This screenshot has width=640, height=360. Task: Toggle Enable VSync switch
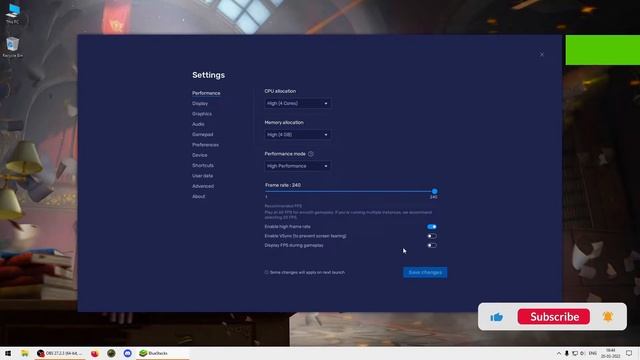tap(432, 236)
